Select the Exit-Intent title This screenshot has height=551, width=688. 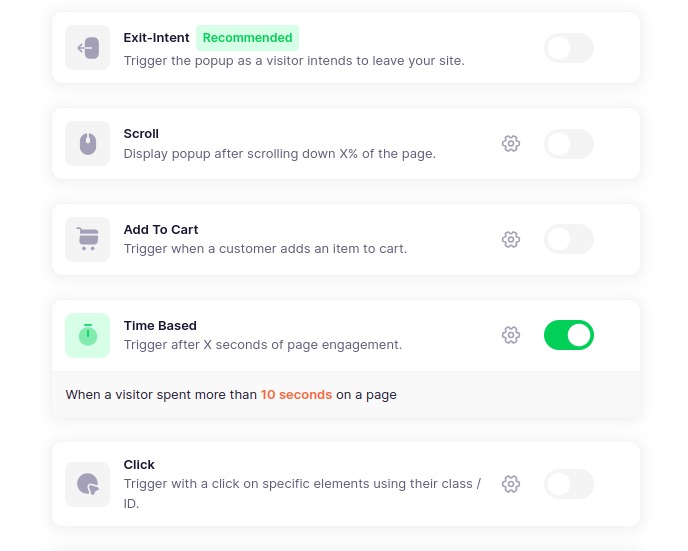pos(156,38)
